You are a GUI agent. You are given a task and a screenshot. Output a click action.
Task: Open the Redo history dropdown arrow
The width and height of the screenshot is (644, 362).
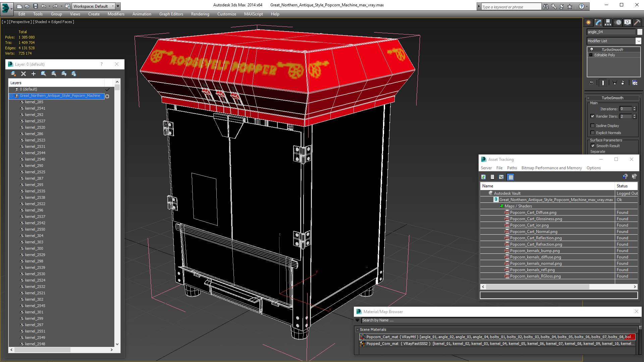tap(61, 6)
